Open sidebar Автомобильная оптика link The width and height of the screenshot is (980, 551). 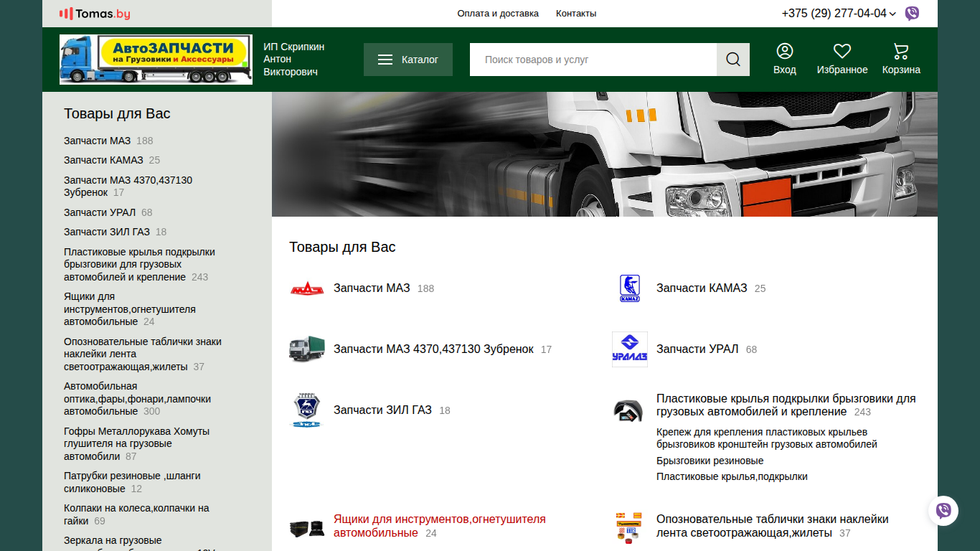click(137, 399)
